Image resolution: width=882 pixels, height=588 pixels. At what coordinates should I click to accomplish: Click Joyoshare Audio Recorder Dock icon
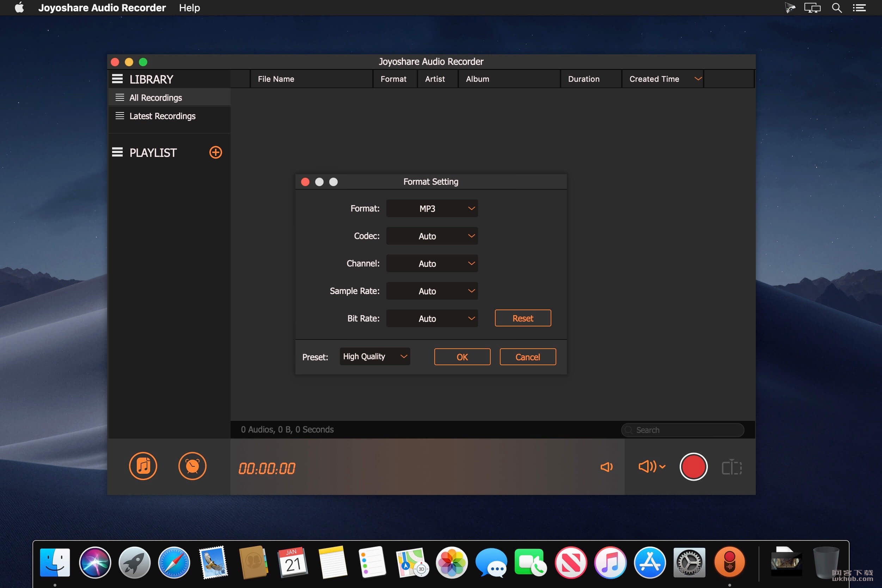pos(729,562)
